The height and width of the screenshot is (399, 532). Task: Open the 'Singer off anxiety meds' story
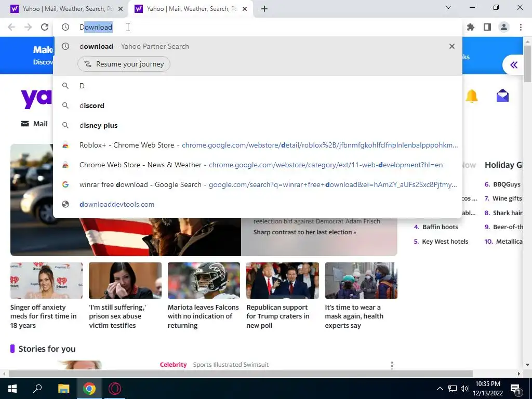46,296
